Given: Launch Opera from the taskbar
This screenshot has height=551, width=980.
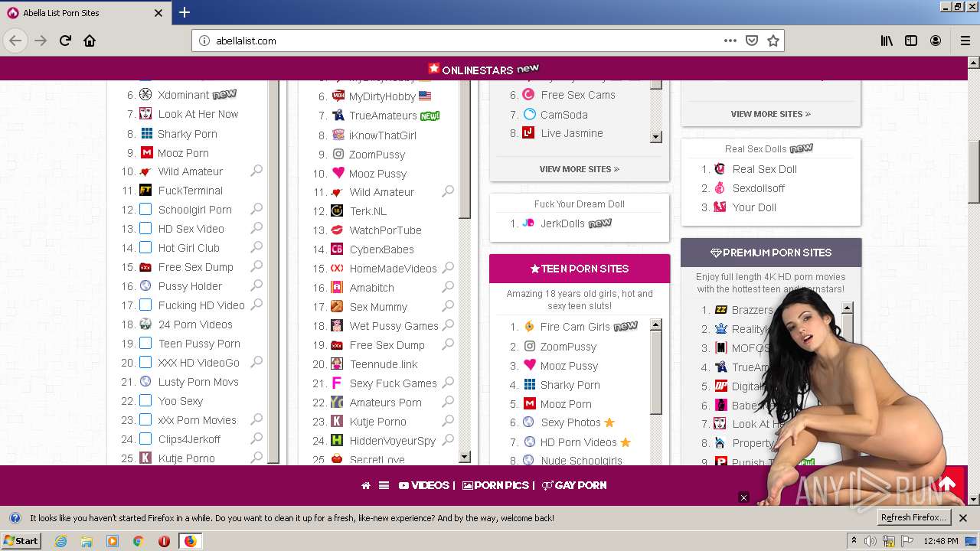Looking at the screenshot, I should (164, 541).
